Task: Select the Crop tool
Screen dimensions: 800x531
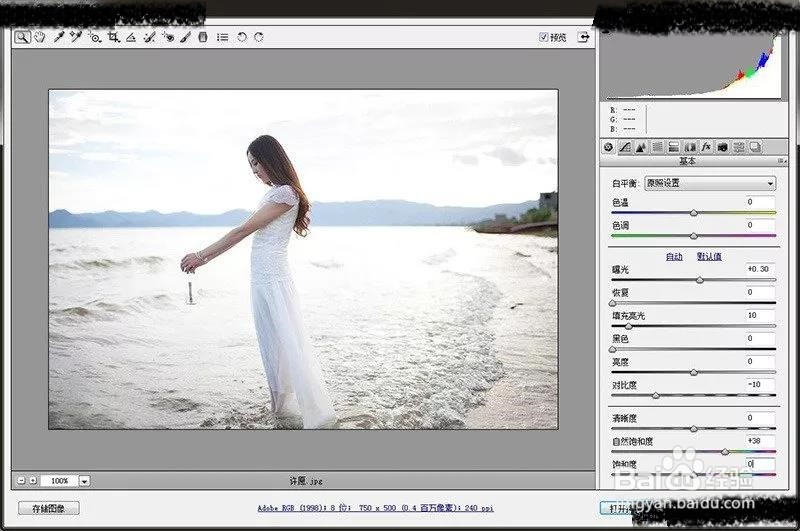Action: pos(114,37)
